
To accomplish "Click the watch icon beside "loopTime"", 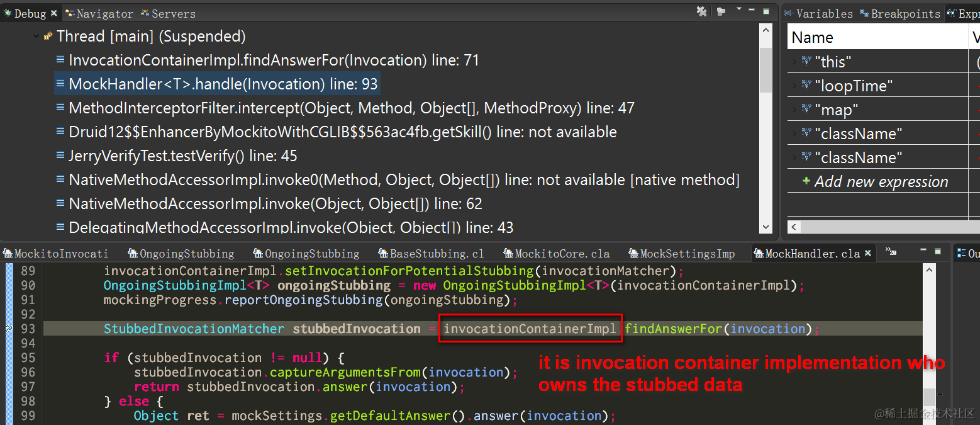I will (806, 85).
